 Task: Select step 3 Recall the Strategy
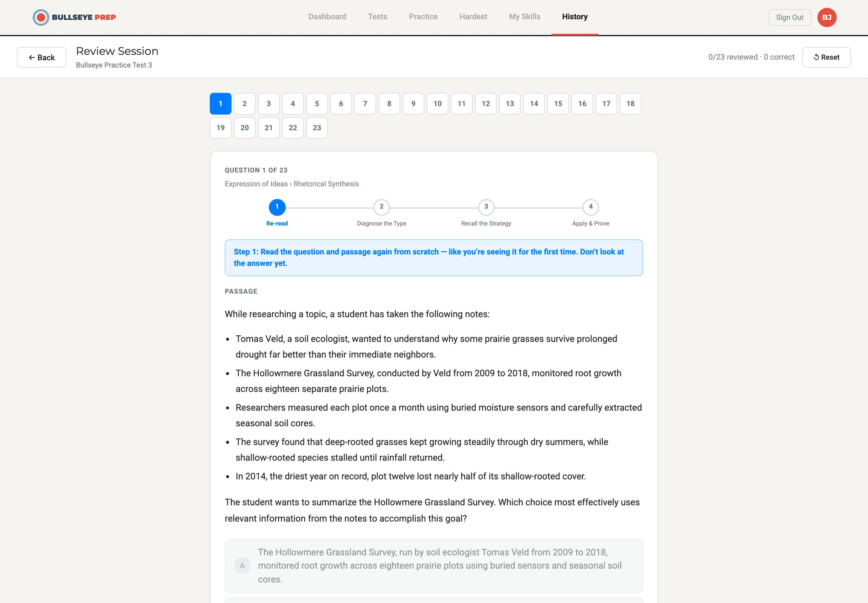486,207
